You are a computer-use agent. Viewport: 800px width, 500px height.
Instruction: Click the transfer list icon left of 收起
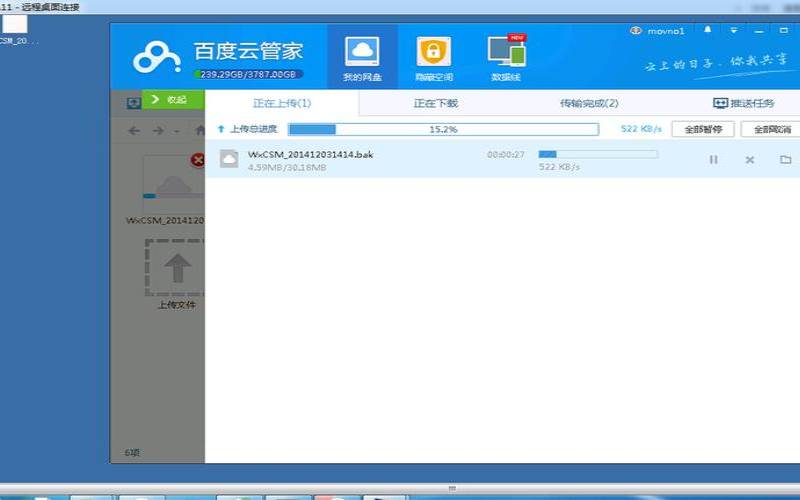(133, 103)
